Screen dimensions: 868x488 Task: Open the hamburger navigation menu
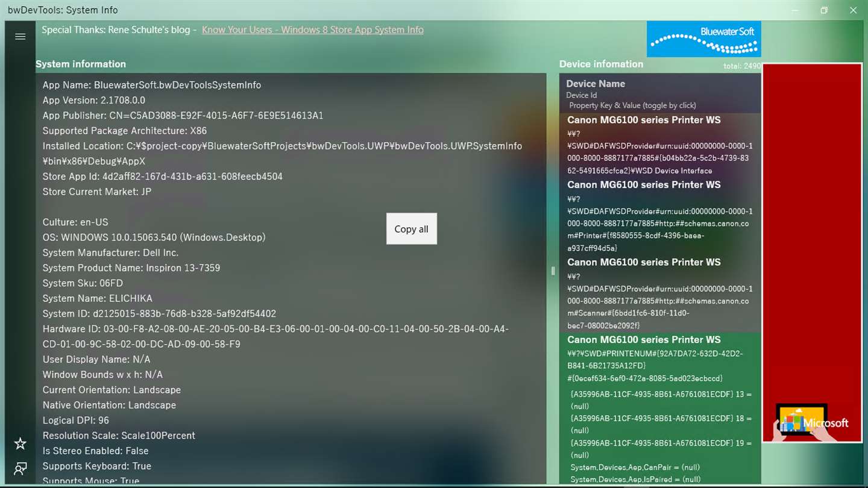click(20, 37)
